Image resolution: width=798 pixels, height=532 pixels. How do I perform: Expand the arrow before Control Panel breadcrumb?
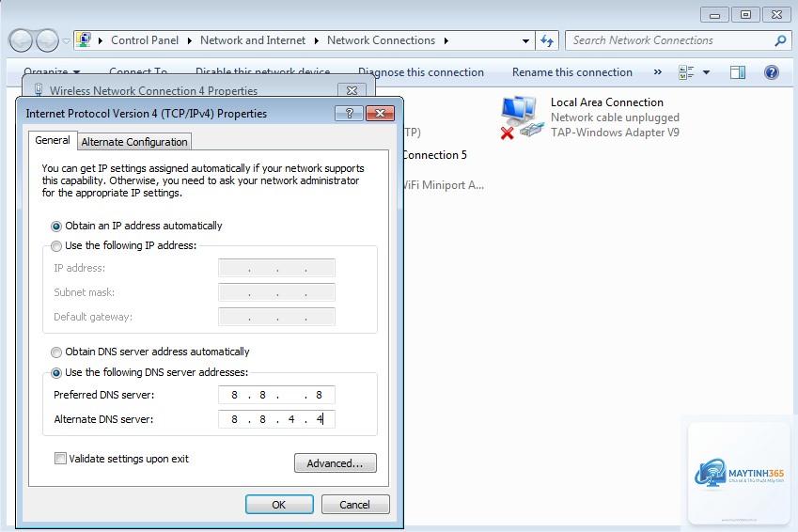(x=101, y=40)
